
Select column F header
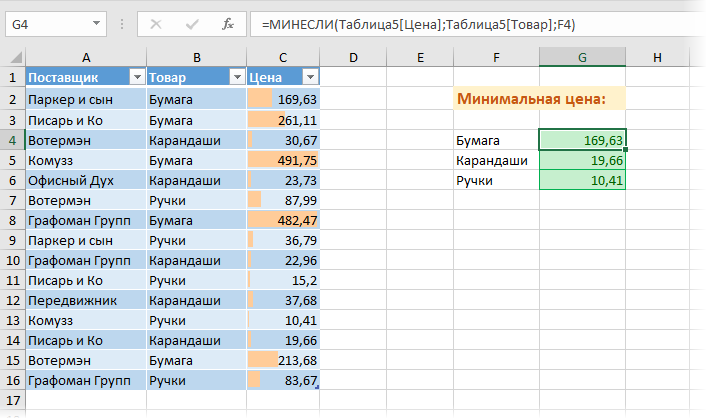coord(496,57)
